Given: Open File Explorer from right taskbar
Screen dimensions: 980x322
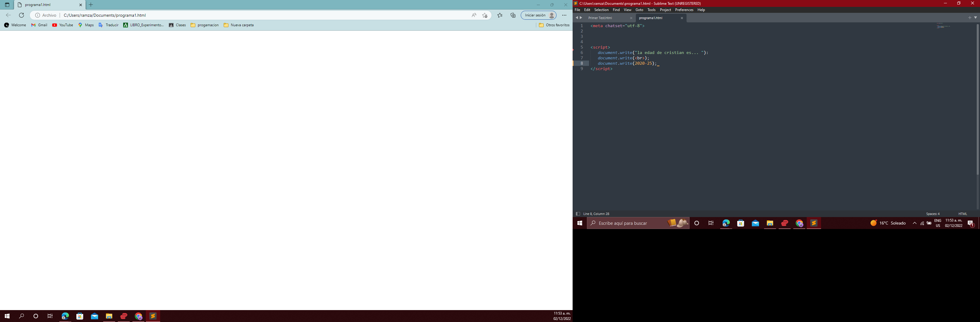Looking at the screenshot, I should 770,223.
